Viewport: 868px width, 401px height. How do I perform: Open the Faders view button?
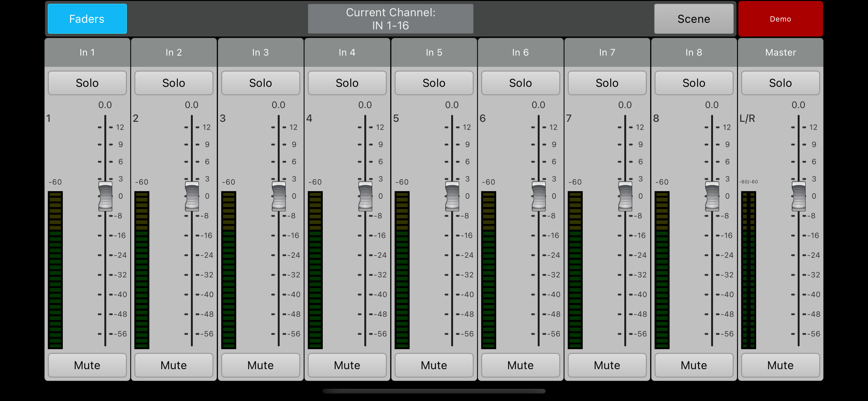[87, 19]
